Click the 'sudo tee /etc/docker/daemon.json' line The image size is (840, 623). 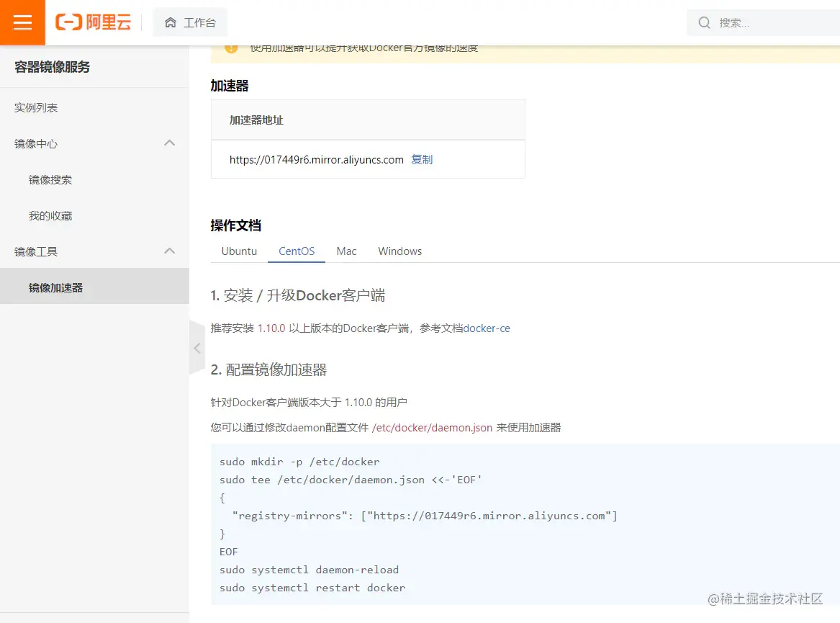coord(351,480)
